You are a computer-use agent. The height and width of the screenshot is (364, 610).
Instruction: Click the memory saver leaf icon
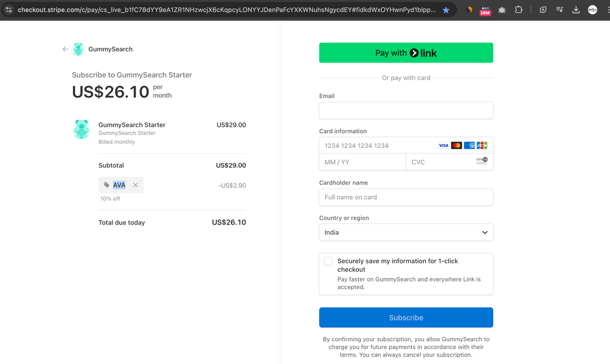pyautogui.click(x=543, y=10)
